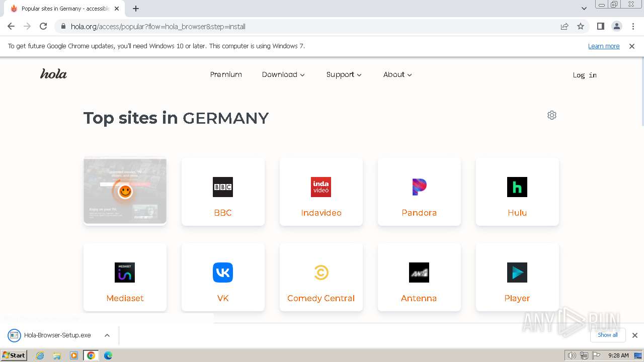Screen dimensions: 644x362
Task: Open the Chrome profile avatar
Action: point(616,26)
